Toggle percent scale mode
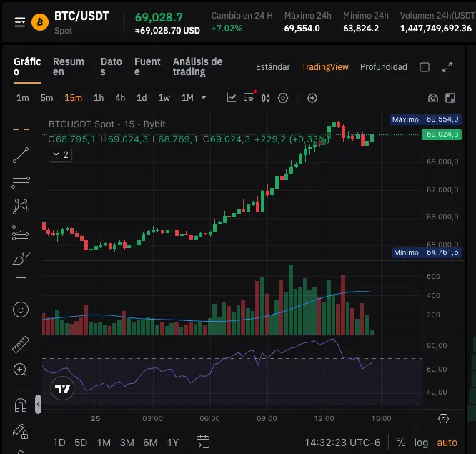The image size is (476, 454). click(401, 443)
